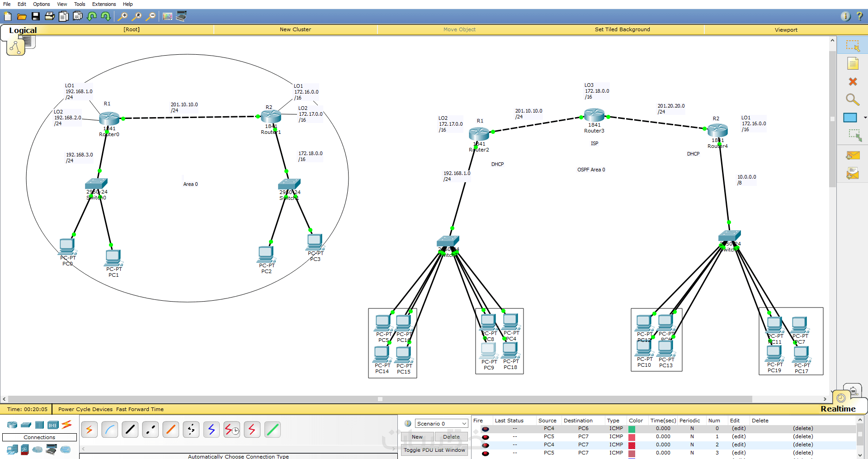Screen dimensions: 868x459
Task: Add a complex PDU envelope
Action: [x=853, y=174]
